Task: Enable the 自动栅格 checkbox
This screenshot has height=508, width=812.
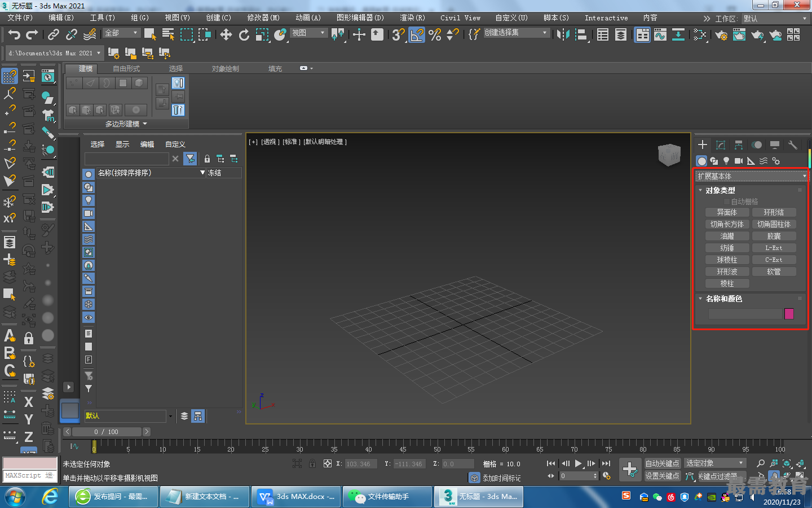Action: point(727,202)
